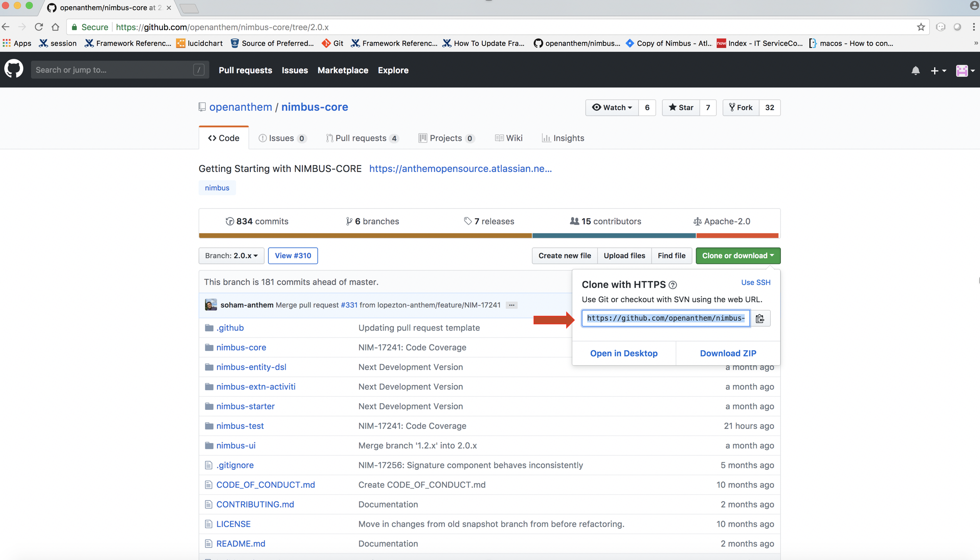Viewport: 980px width, 560px height.
Task: Switch to the Insights tab
Action: click(x=563, y=138)
